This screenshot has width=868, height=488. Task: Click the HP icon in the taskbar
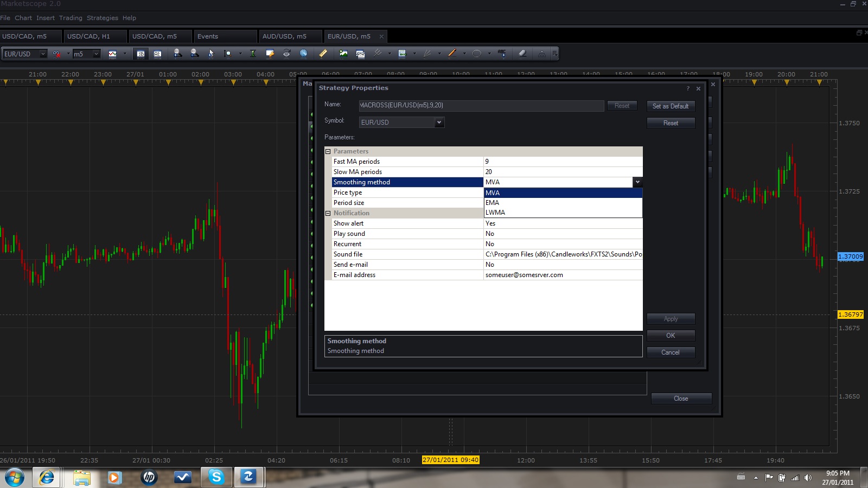[149, 477]
